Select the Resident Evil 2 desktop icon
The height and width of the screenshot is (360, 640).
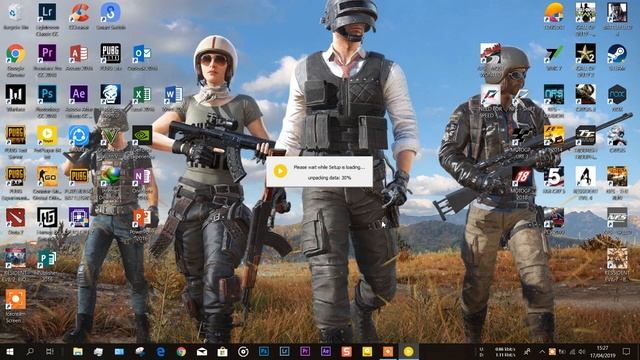point(16,258)
